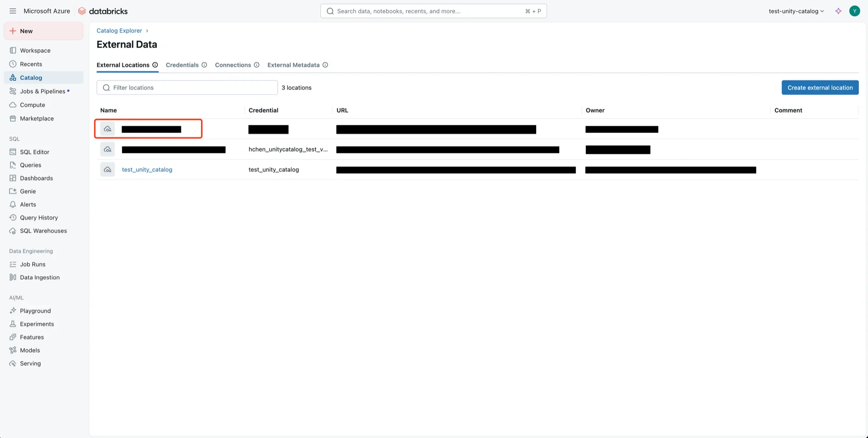Click the SQL Warehouses icon

click(13, 231)
